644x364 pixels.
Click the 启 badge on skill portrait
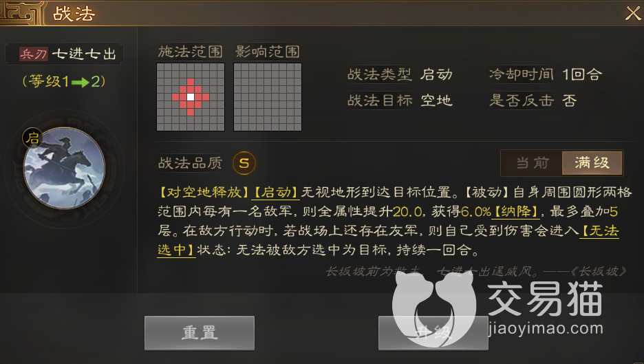tap(32, 138)
